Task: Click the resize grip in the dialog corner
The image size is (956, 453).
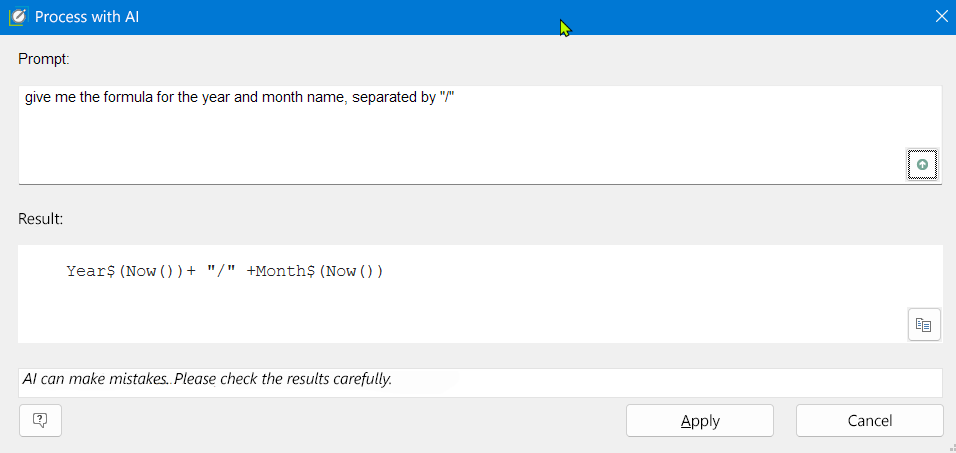Action: point(950,447)
